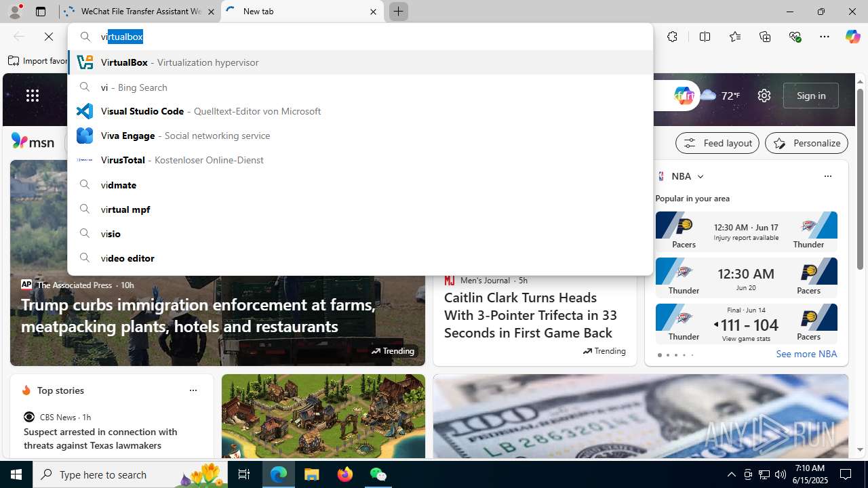Open the Trump immigration enforcement headline
Viewport: 868px width, 488px height.
(x=198, y=315)
